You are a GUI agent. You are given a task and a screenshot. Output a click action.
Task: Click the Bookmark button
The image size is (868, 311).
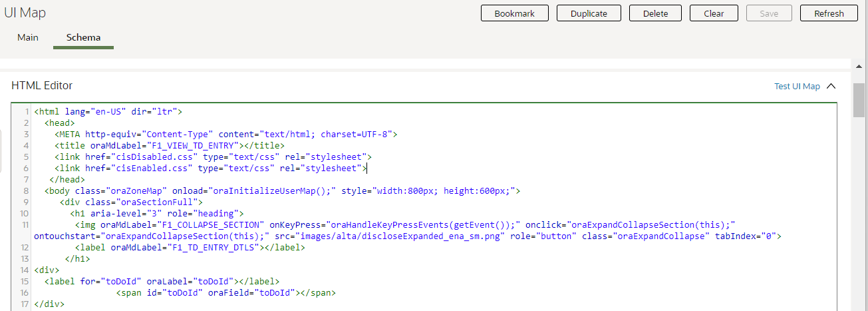514,13
